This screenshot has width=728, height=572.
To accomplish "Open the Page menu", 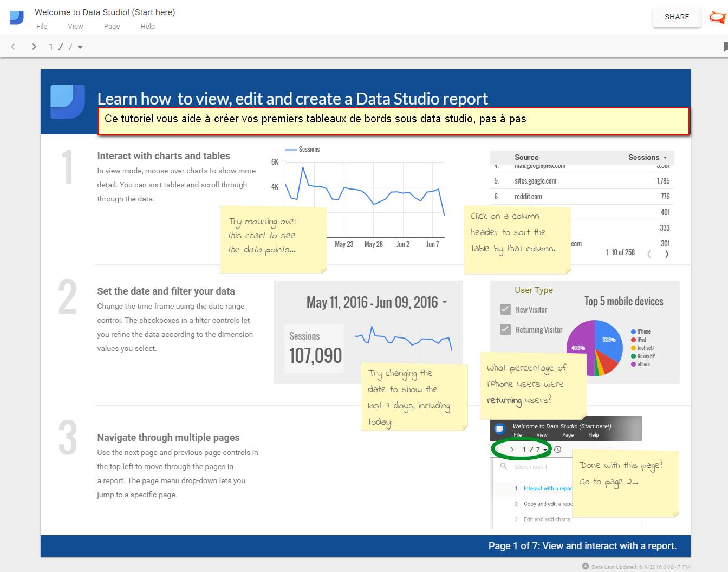I will point(112,27).
